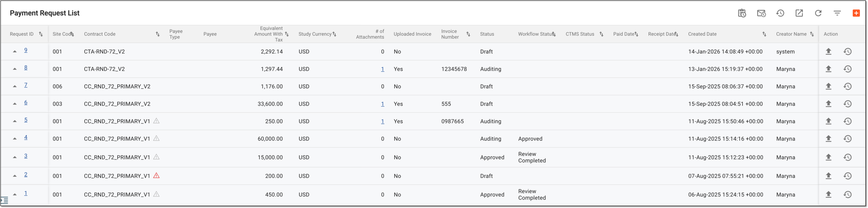Viewport: 868px width, 208px height.
Task: Click upload icon for request 1
Action: click(x=828, y=194)
